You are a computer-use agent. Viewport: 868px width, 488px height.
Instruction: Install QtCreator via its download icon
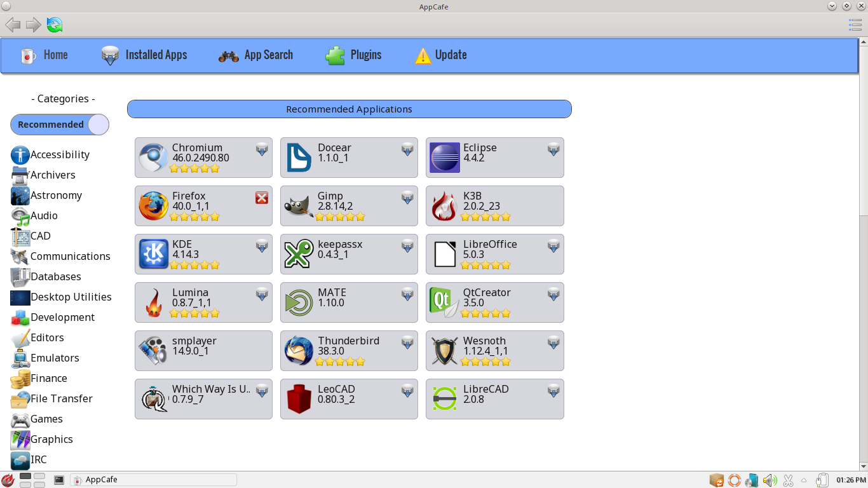pyautogui.click(x=553, y=294)
